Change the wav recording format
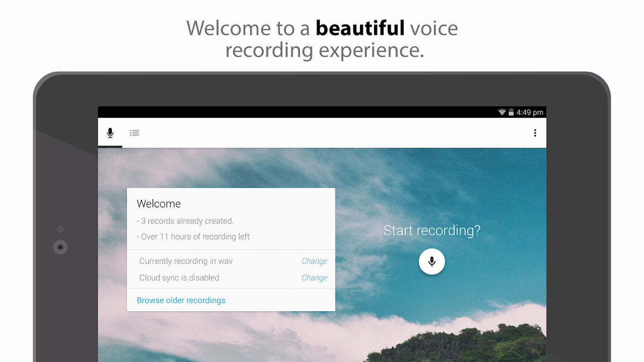644x362 pixels. coord(314,261)
